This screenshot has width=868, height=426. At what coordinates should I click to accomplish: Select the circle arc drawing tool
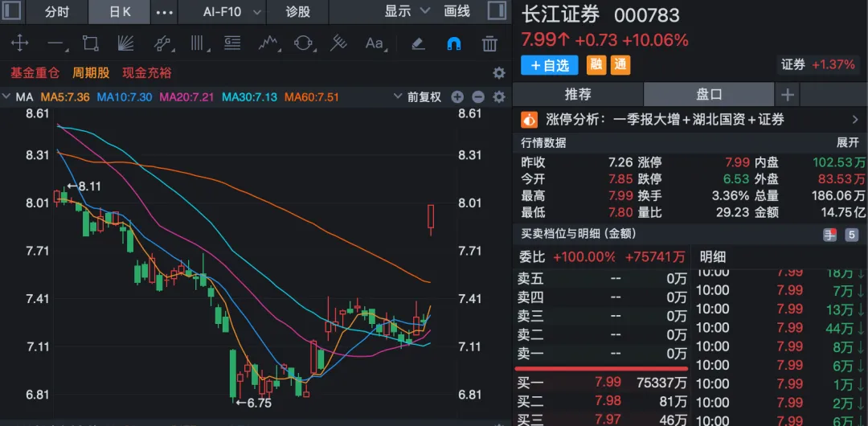303,43
